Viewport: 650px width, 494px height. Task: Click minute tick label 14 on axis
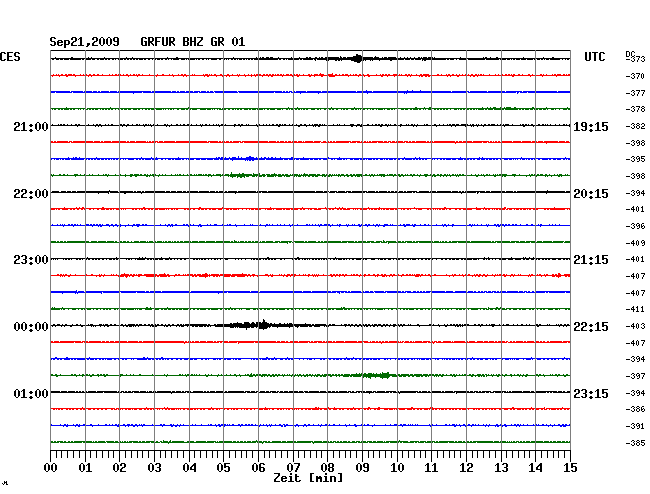535,468
